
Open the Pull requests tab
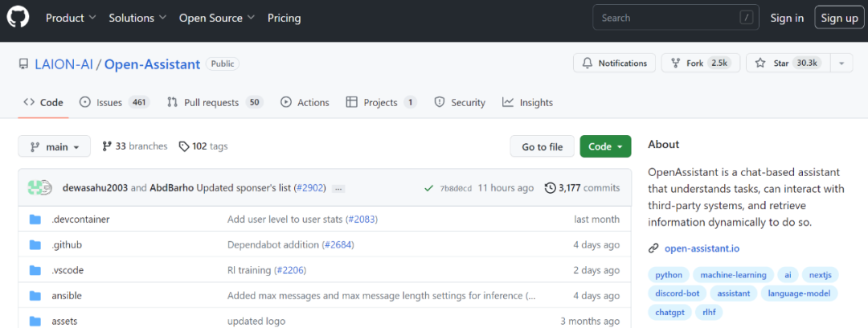215,103
